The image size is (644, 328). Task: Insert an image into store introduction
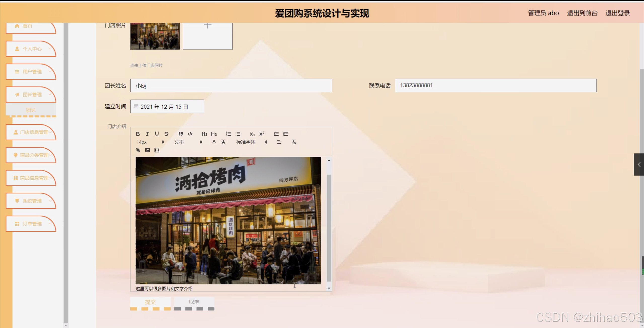pyautogui.click(x=147, y=150)
